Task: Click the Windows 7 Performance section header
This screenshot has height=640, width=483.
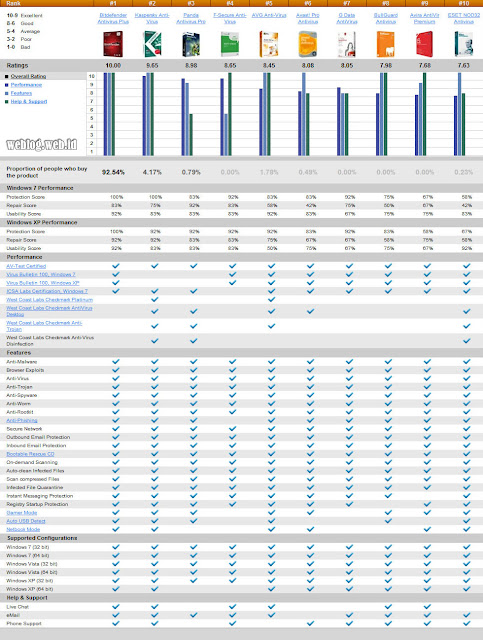Action: click(40, 188)
